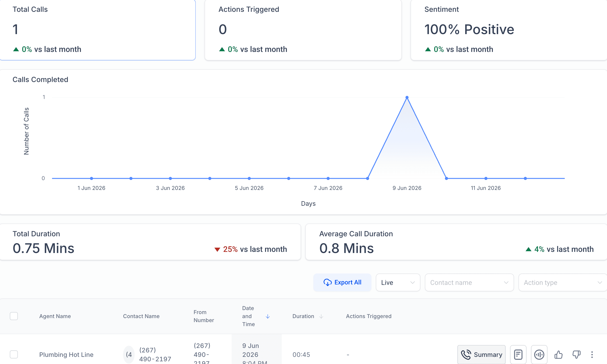Select the Total Calls card

pos(98,30)
